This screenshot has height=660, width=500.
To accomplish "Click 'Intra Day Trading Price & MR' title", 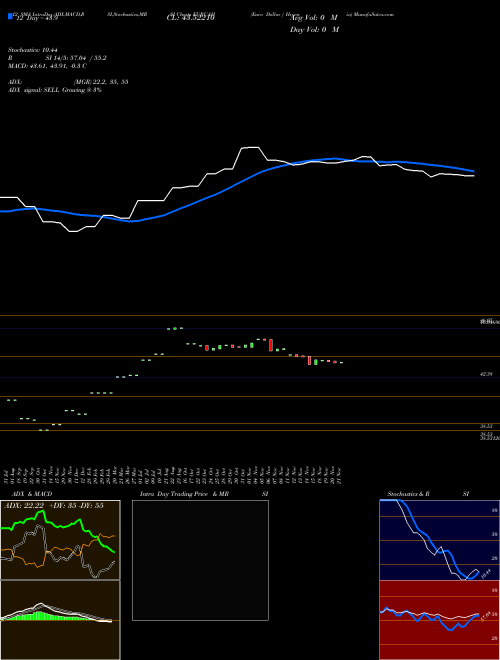I will click(184, 494).
